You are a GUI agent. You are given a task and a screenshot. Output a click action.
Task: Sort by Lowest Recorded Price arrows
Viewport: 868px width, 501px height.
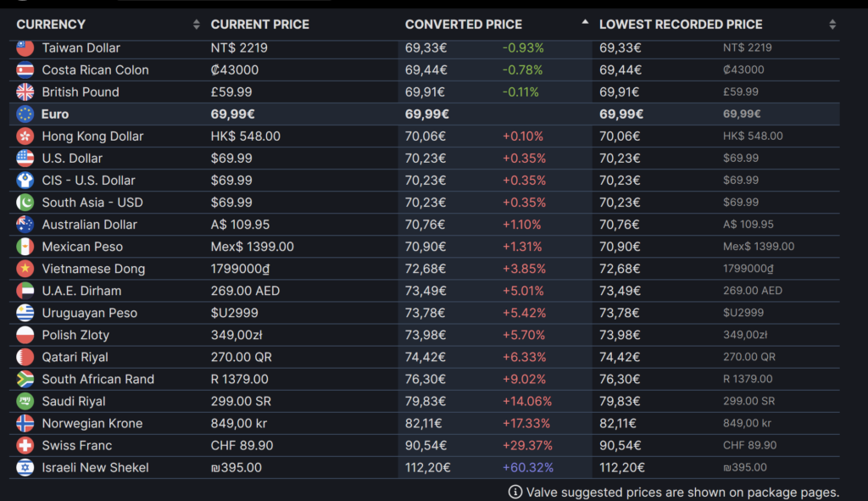[832, 25]
